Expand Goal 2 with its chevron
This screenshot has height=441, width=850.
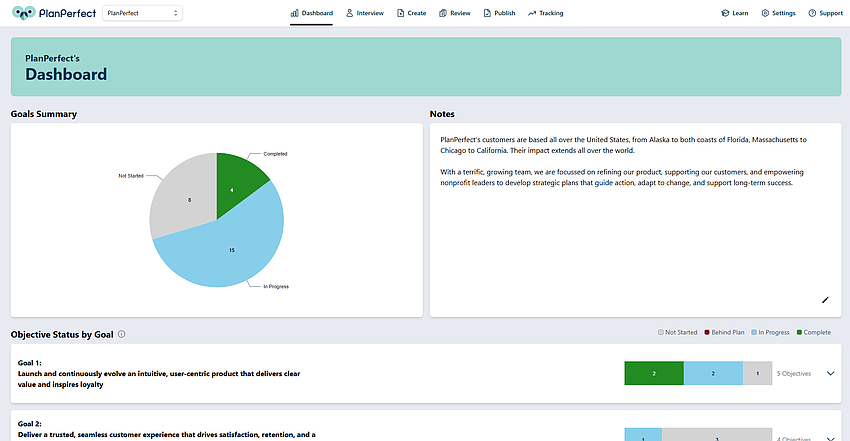pos(830,438)
